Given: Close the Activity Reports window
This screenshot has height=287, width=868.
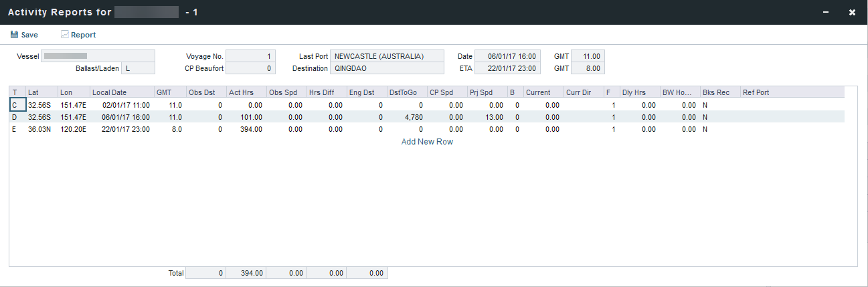Looking at the screenshot, I should [x=852, y=12].
